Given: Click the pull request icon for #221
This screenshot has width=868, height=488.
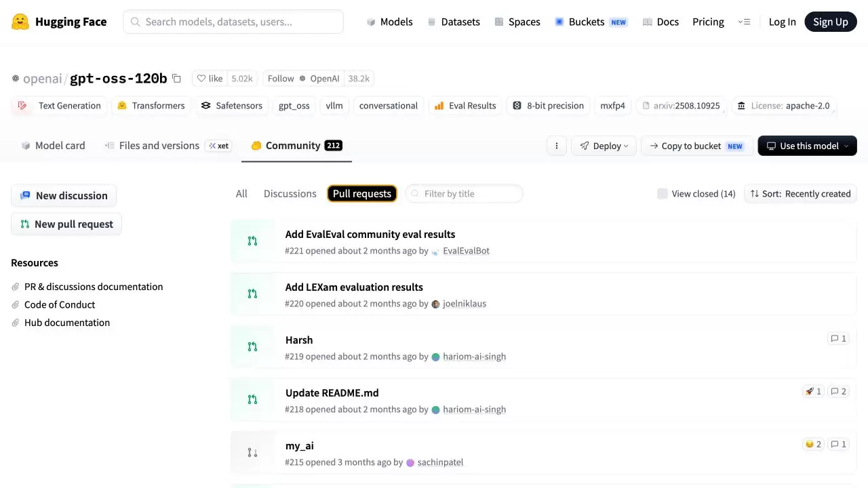Looking at the screenshot, I should click(252, 241).
